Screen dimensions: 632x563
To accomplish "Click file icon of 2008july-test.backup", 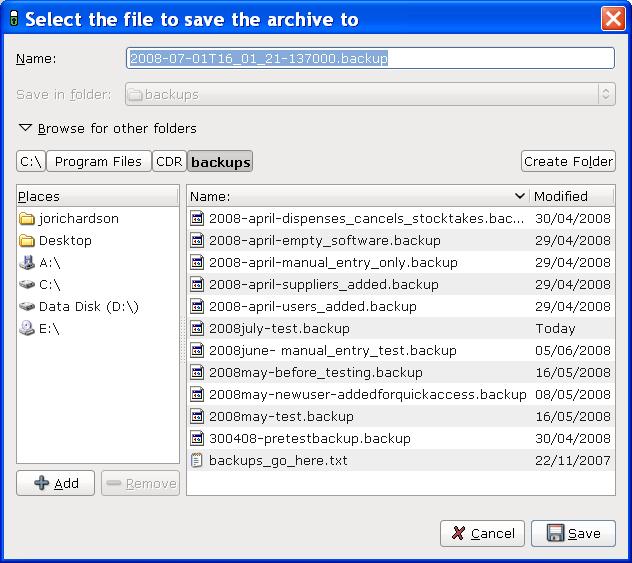I will pyautogui.click(x=197, y=328).
